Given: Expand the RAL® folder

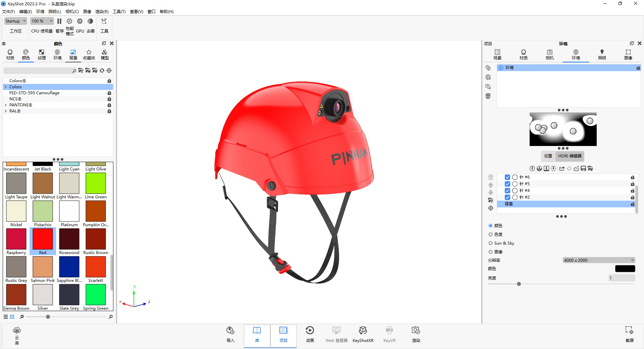Looking at the screenshot, I should pyautogui.click(x=6, y=111).
